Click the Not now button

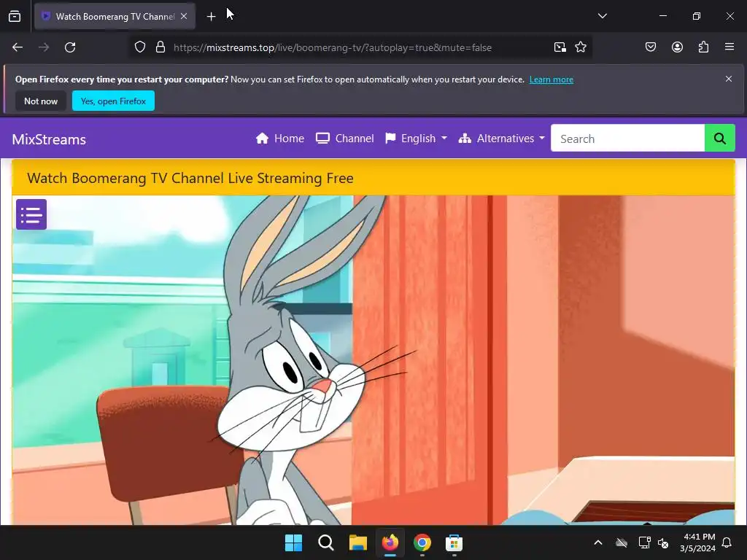pyautogui.click(x=41, y=101)
